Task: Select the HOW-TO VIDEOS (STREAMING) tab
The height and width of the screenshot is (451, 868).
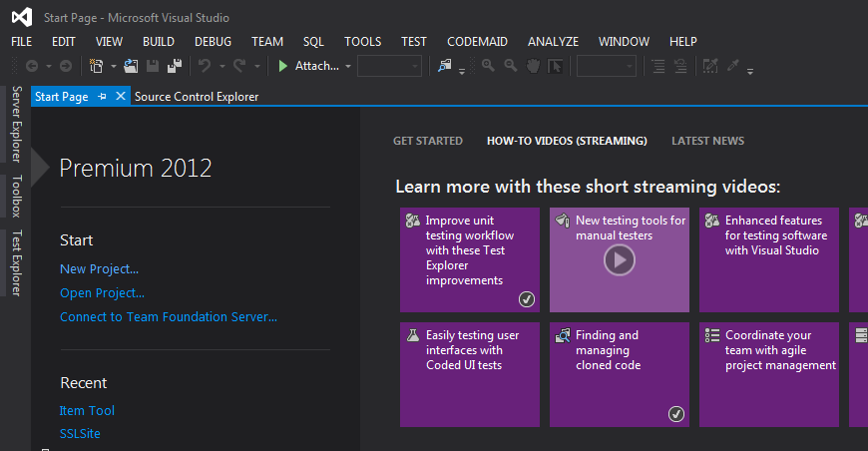Action: pos(567,141)
